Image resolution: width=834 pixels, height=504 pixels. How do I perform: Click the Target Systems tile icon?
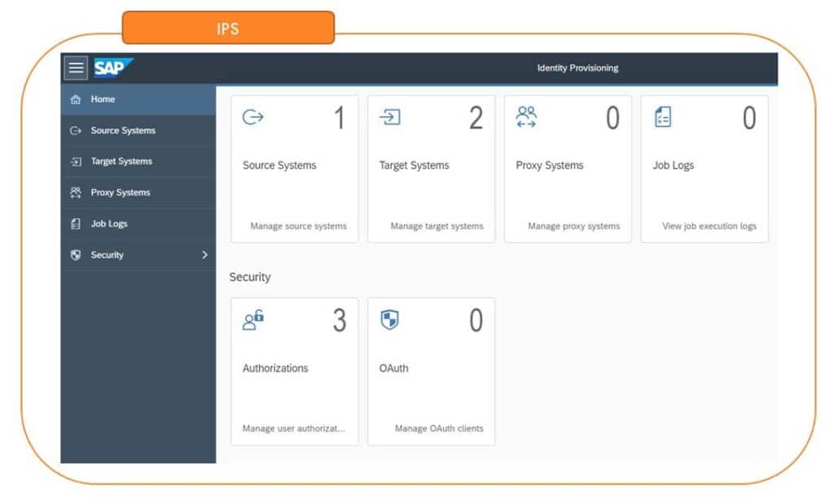(390, 117)
